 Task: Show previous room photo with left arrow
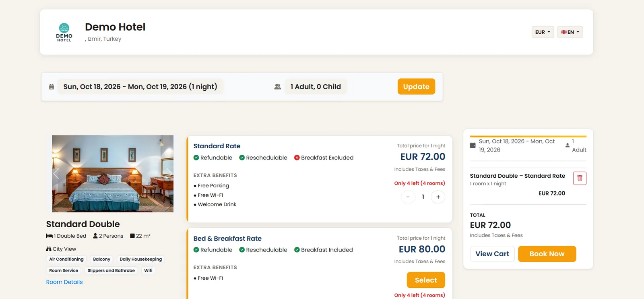[56, 174]
